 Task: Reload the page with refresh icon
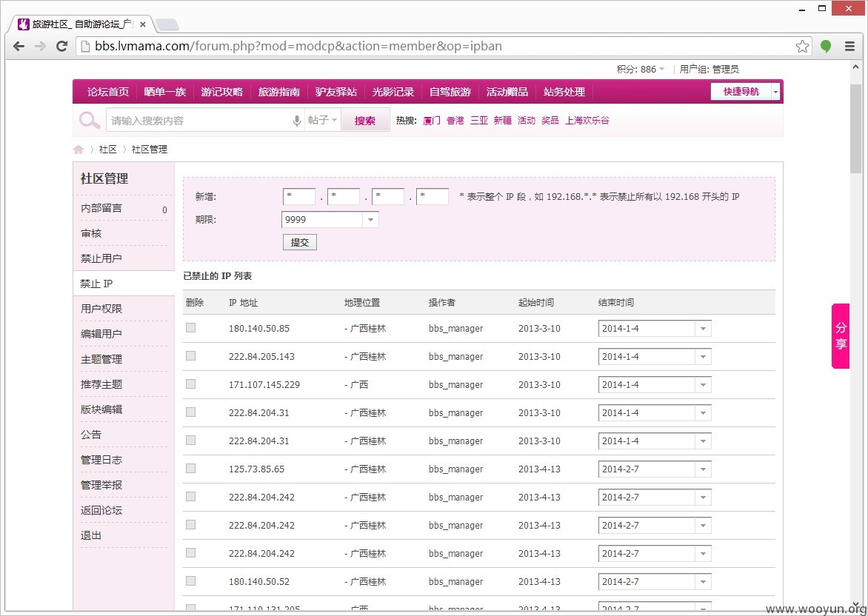tap(62, 46)
